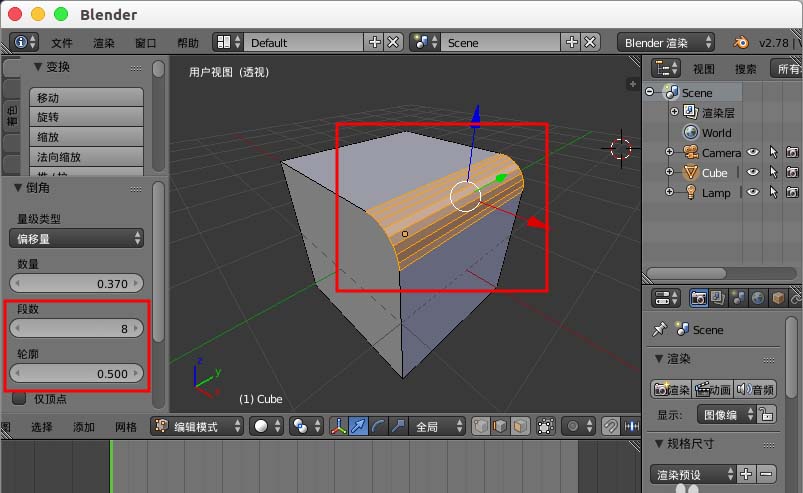Open the 编辑模式 mode dropdown
The height and width of the screenshot is (493, 803).
pyautogui.click(x=197, y=426)
